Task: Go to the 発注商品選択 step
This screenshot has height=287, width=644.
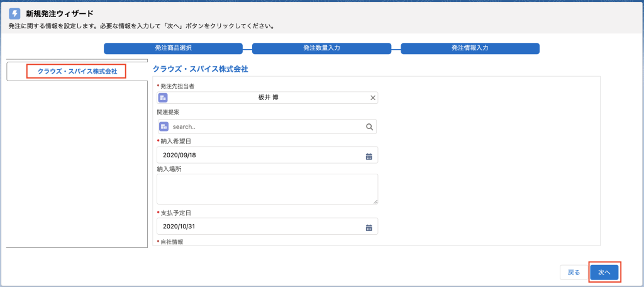Action: click(174, 48)
